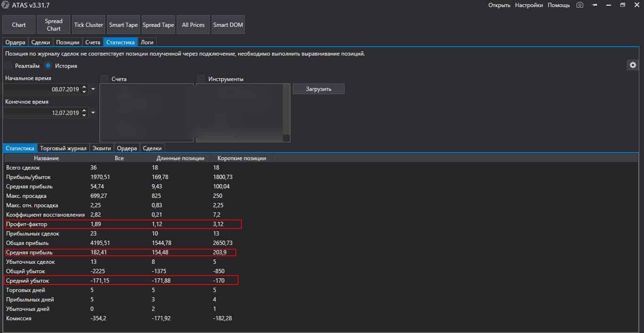Enable the Инструменты checkbox

coord(202,79)
